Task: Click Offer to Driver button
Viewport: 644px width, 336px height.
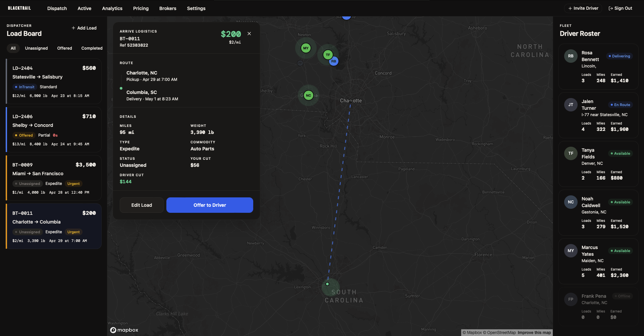Action: (x=210, y=205)
